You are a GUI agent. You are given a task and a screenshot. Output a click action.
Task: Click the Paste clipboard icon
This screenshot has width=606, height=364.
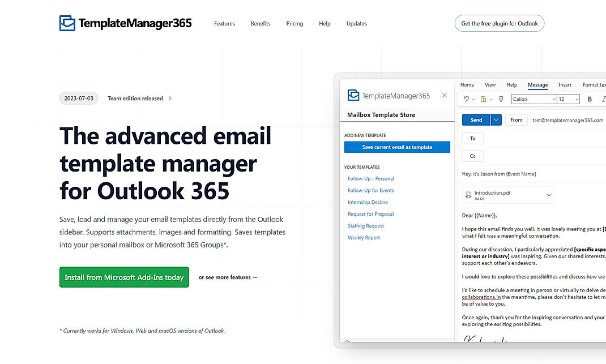[x=483, y=99]
